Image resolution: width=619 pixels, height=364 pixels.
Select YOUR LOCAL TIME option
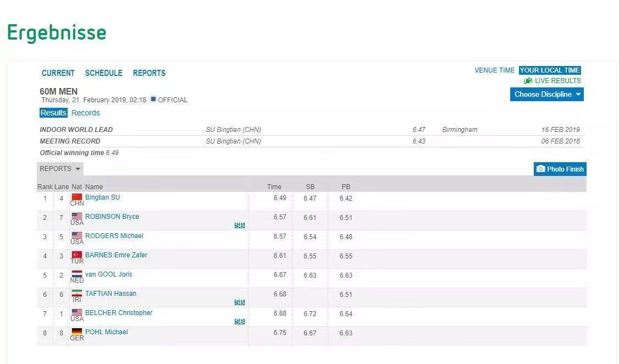coord(550,70)
